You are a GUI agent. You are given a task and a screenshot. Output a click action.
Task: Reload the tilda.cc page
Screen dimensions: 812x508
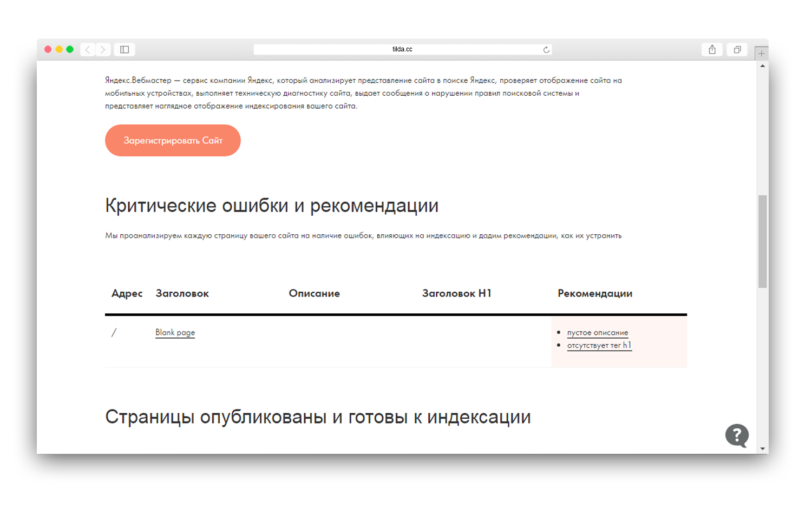(x=546, y=50)
